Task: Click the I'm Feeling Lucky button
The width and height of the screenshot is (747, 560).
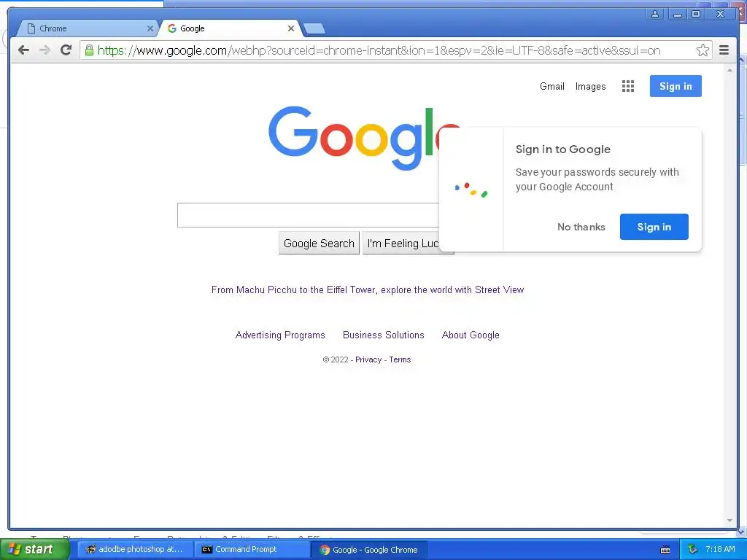Action: pos(403,244)
